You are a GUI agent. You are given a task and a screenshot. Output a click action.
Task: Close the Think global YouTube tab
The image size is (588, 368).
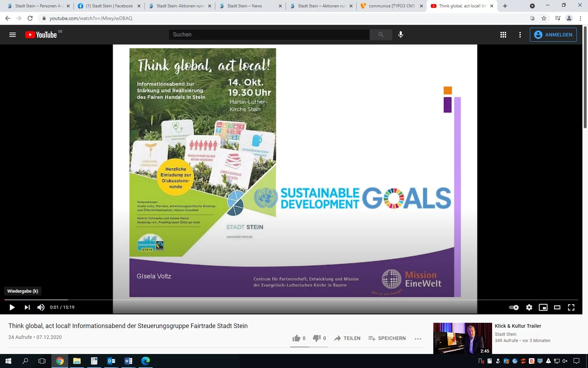point(492,6)
